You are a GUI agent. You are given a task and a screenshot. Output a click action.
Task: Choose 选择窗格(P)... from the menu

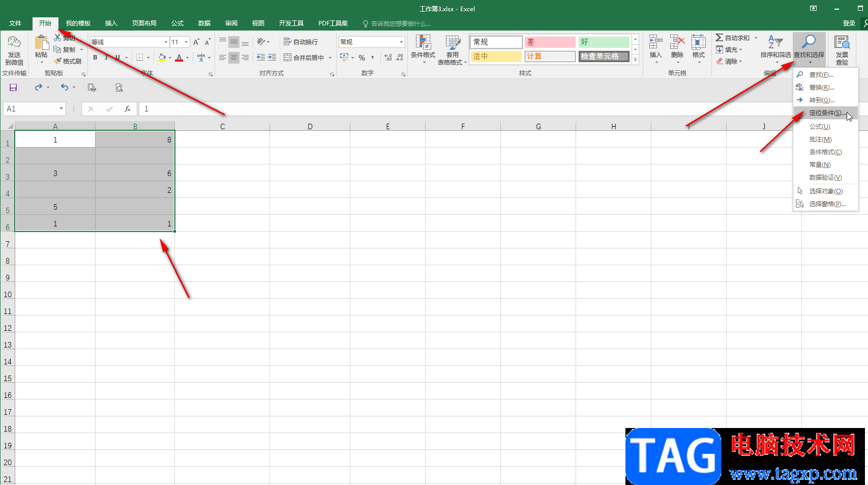click(x=826, y=204)
